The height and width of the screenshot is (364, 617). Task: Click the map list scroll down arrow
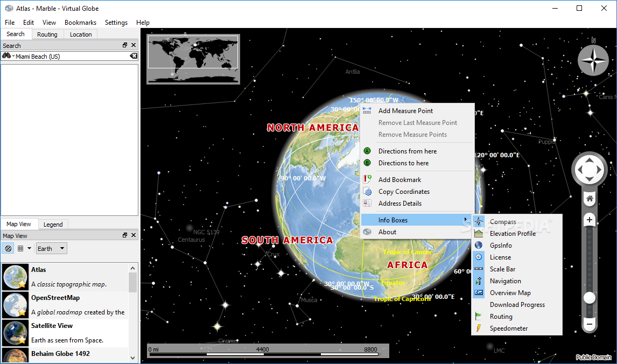[132, 358]
